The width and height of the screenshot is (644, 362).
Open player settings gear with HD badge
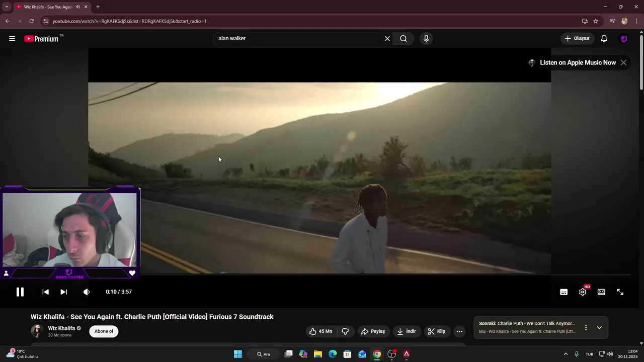(583, 292)
